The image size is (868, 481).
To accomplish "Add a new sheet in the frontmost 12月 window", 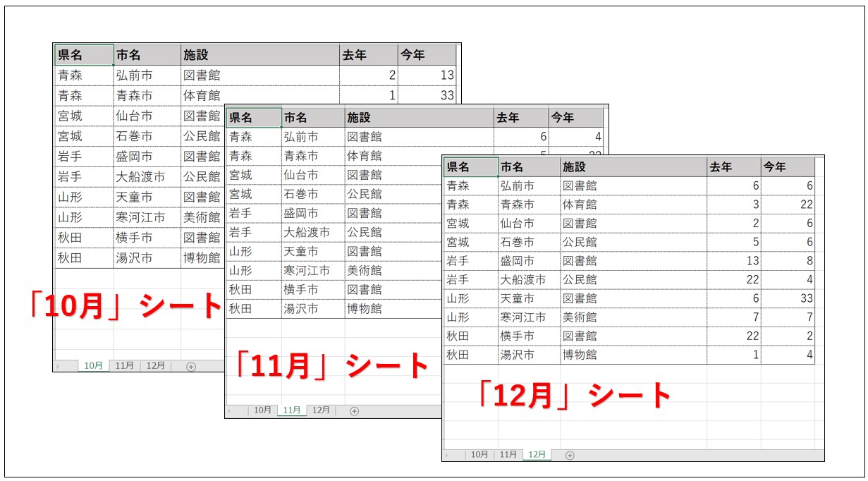I will pos(570,455).
